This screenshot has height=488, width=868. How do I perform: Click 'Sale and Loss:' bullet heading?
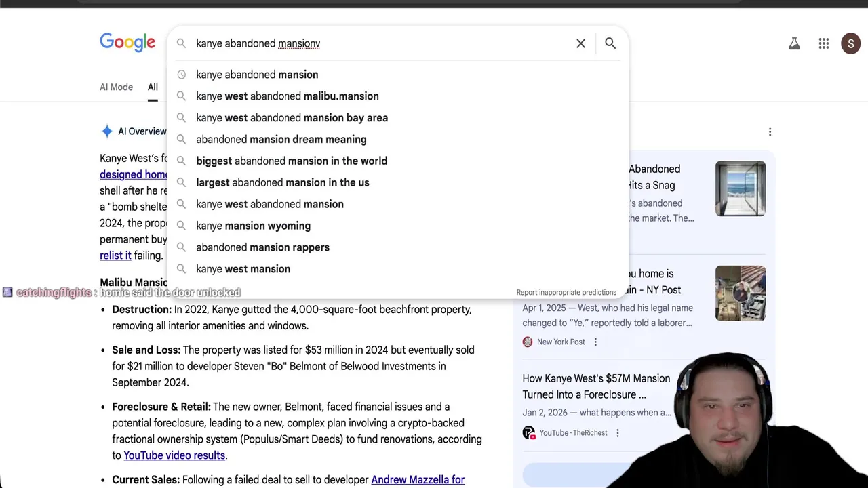tap(146, 350)
